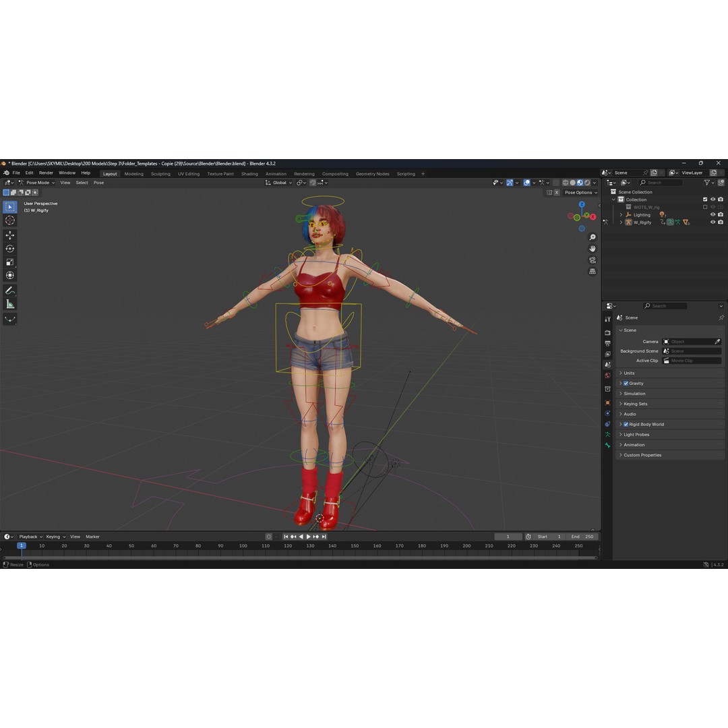Viewport: 728px width, 728px height.
Task: Activate the Transform tool
Action: pos(9,275)
